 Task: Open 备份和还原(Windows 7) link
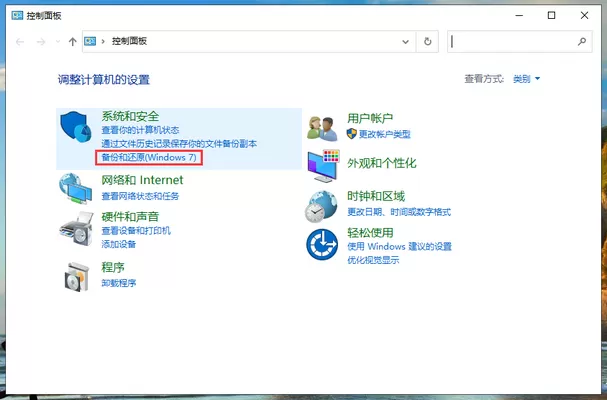coord(149,158)
